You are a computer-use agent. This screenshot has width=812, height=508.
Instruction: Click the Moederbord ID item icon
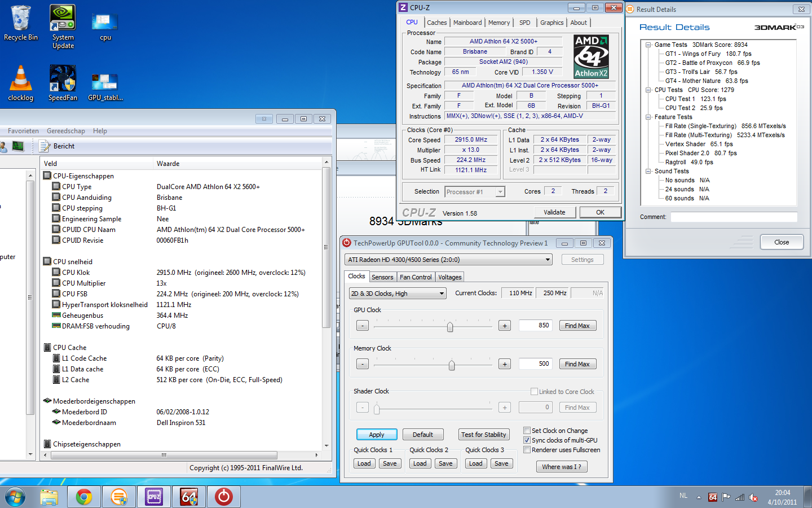[56, 411]
